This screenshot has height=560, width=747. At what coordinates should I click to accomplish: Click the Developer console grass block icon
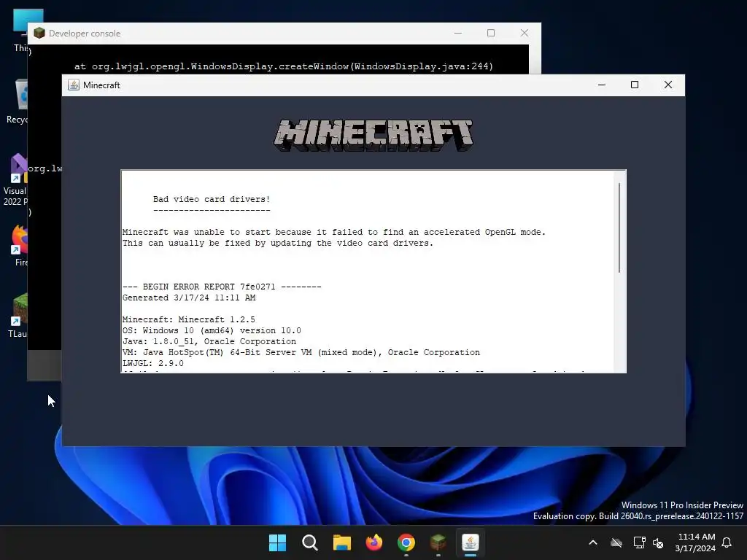(x=39, y=33)
